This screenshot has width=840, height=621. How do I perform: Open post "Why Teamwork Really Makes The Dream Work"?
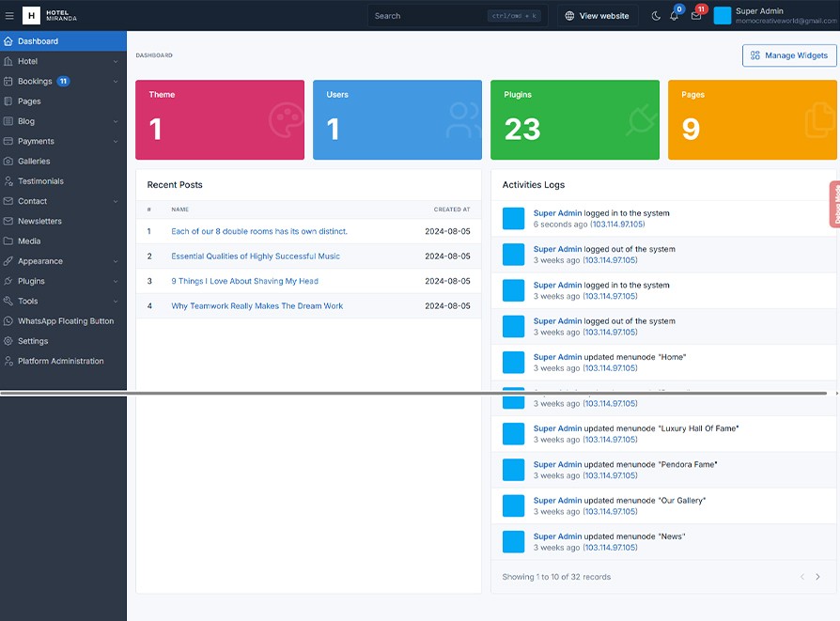pyautogui.click(x=257, y=306)
